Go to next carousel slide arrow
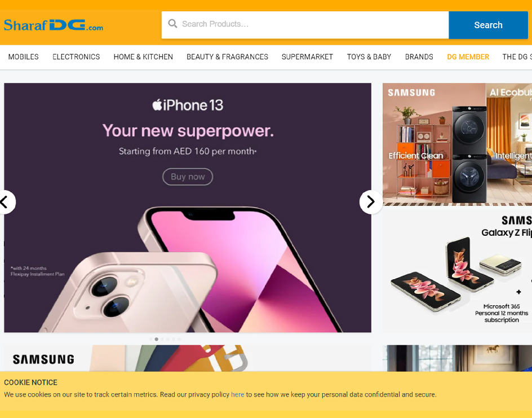The height and width of the screenshot is (418, 532). click(371, 202)
